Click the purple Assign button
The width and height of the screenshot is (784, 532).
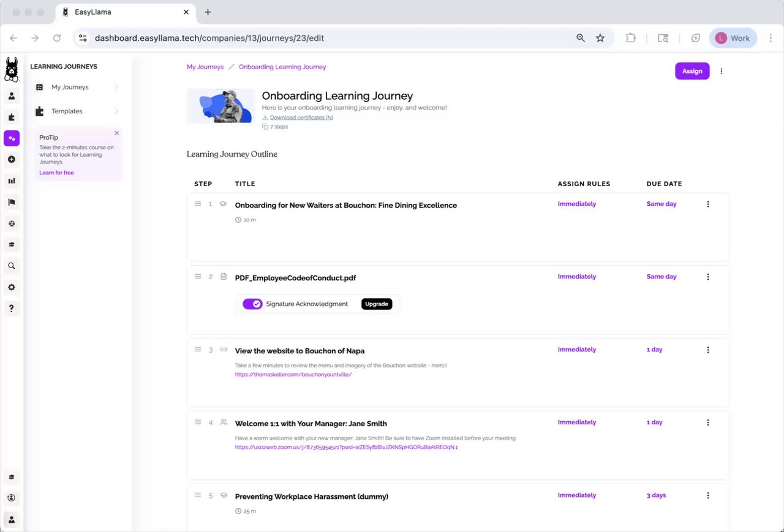[x=692, y=71]
